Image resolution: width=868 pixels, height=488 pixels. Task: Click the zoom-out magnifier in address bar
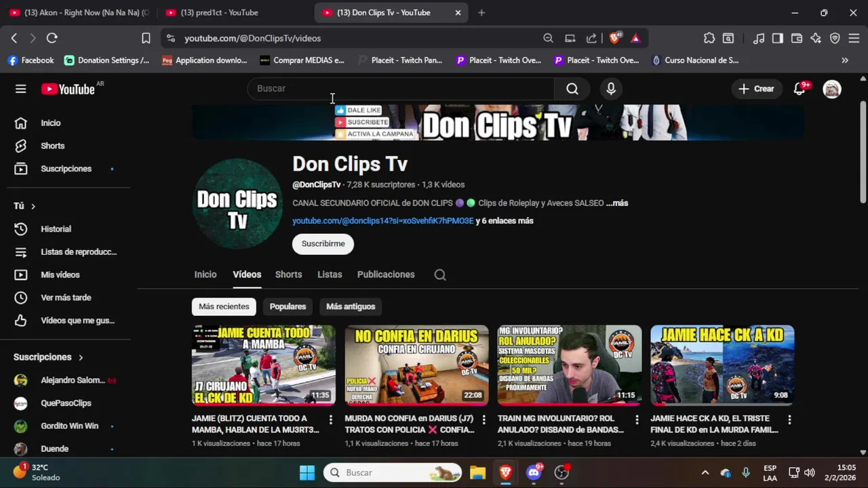tap(548, 39)
